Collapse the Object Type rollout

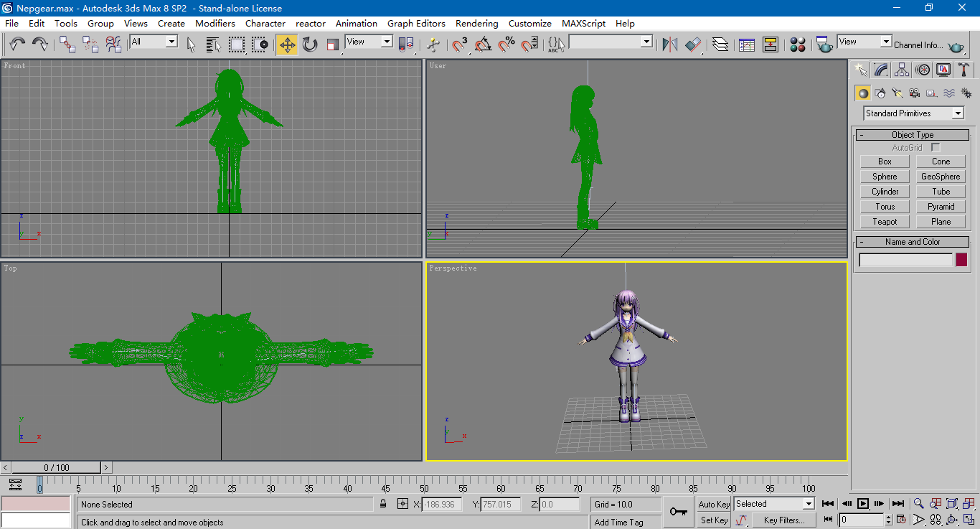tap(912, 135)
